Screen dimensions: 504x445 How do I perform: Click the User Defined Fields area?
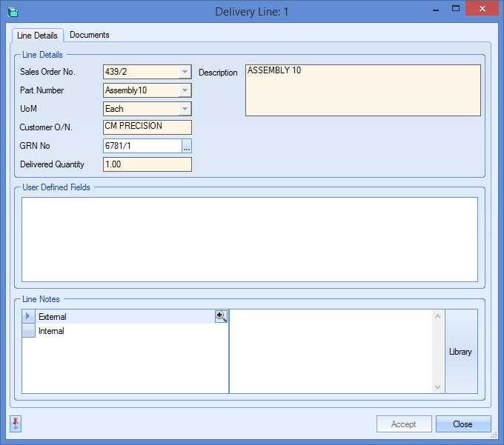coord(249,239)
